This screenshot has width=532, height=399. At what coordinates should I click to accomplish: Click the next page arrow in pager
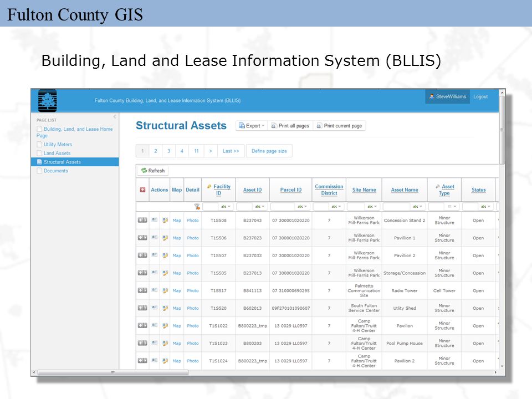(211, 151)
